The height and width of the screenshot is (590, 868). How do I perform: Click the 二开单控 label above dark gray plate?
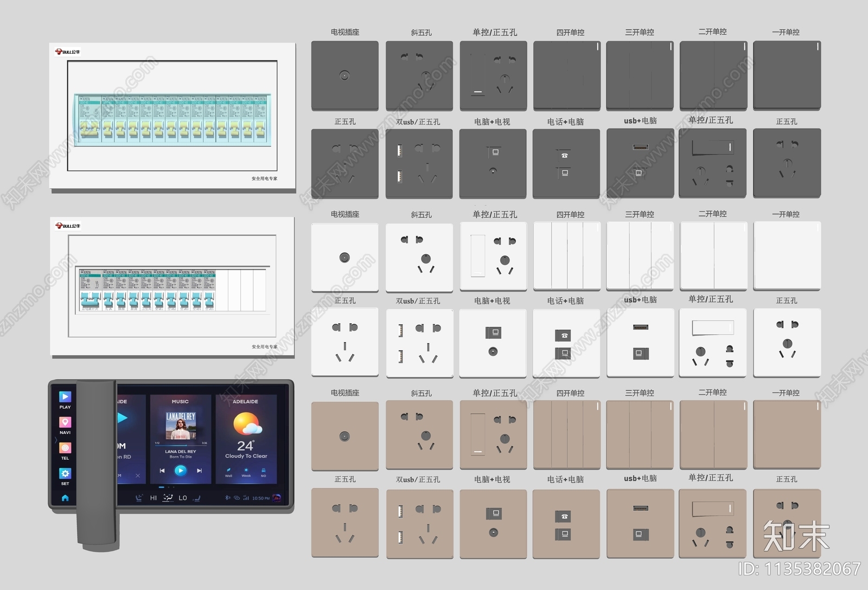tap(713, 31)
